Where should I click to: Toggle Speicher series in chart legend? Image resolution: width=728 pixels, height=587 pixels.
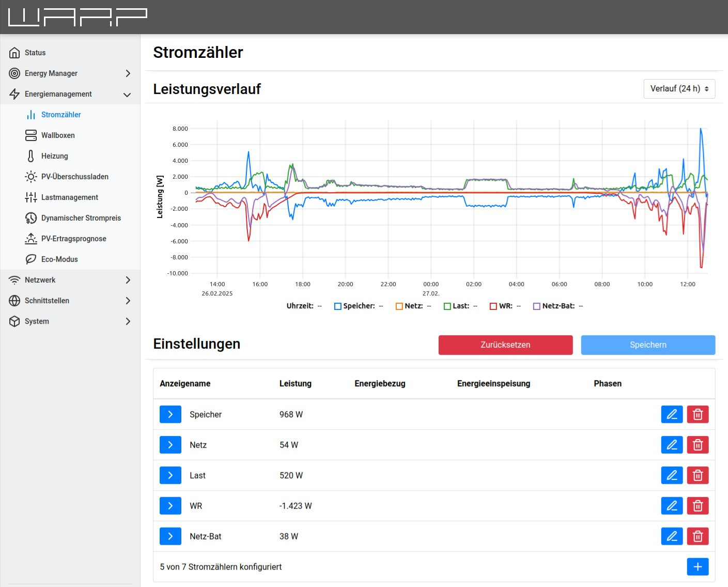click(x=338, y=306)
